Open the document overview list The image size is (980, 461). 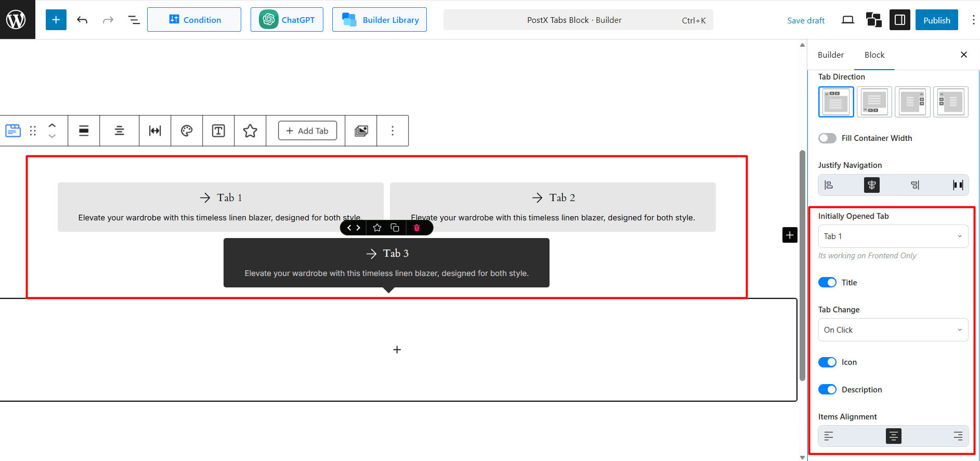[134, 20]
